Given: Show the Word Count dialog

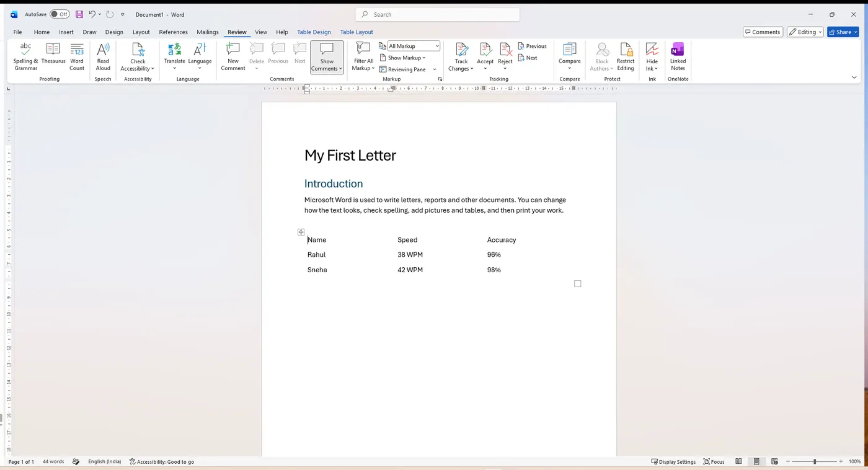Looking at the screenshot, I should coord(77,56).
